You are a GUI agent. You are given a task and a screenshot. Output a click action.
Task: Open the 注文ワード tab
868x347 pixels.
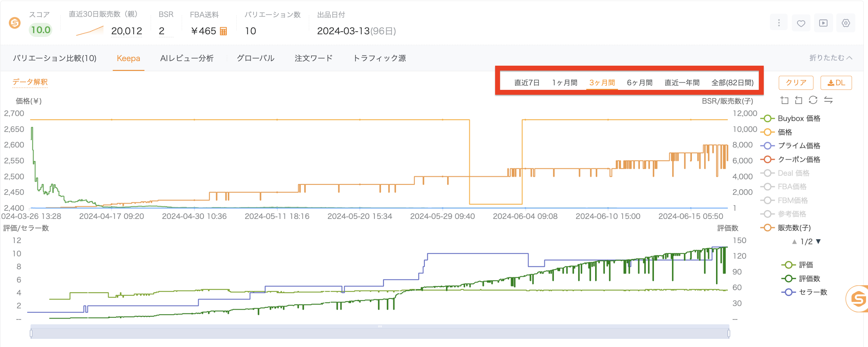coord(314,58)
